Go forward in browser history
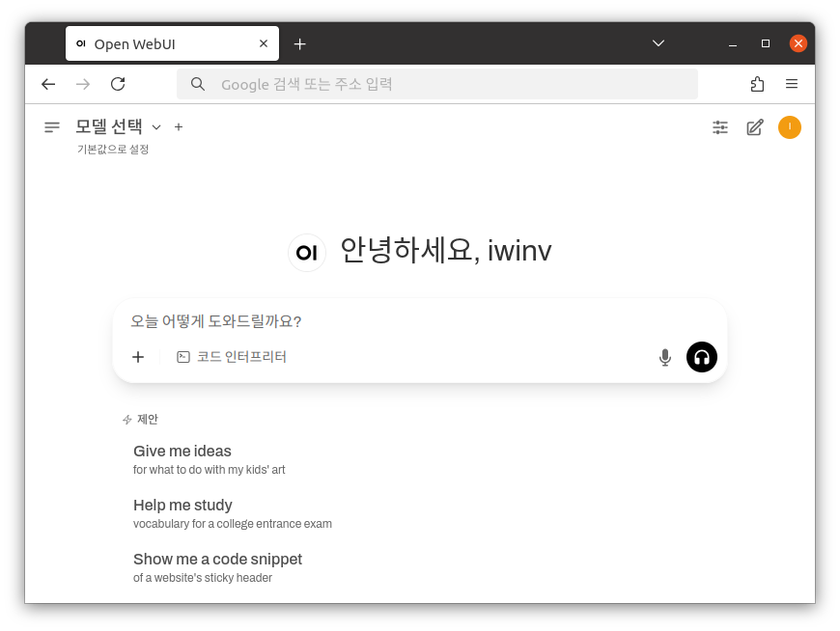Viewport: 840px width, 631px height. 83,84
